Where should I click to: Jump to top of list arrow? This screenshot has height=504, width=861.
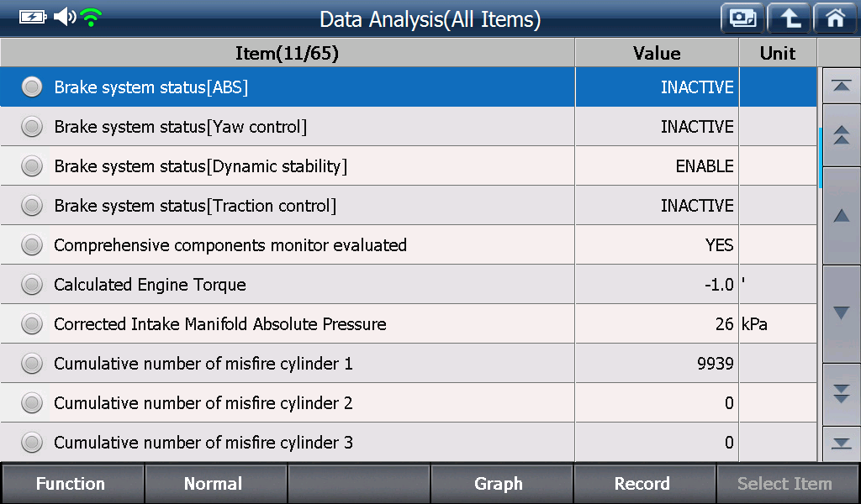(841, 86)
